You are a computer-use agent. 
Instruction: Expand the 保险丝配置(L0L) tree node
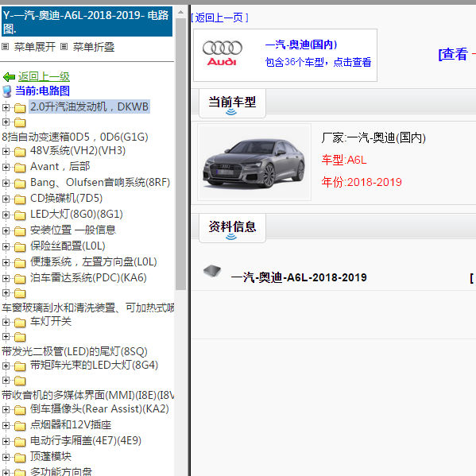pyautogui.click(x=6, y=246)
